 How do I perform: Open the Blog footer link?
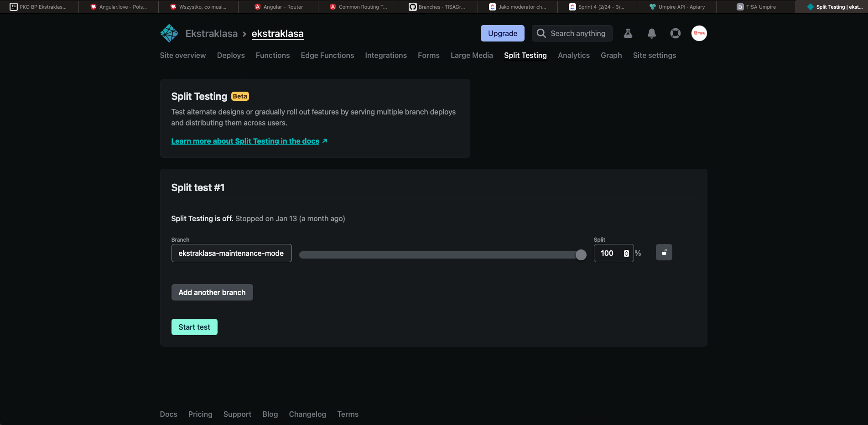pos(270,414)
